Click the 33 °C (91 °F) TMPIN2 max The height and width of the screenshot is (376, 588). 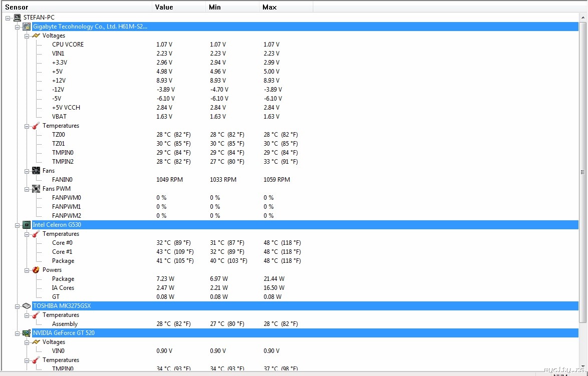[280, 162]
